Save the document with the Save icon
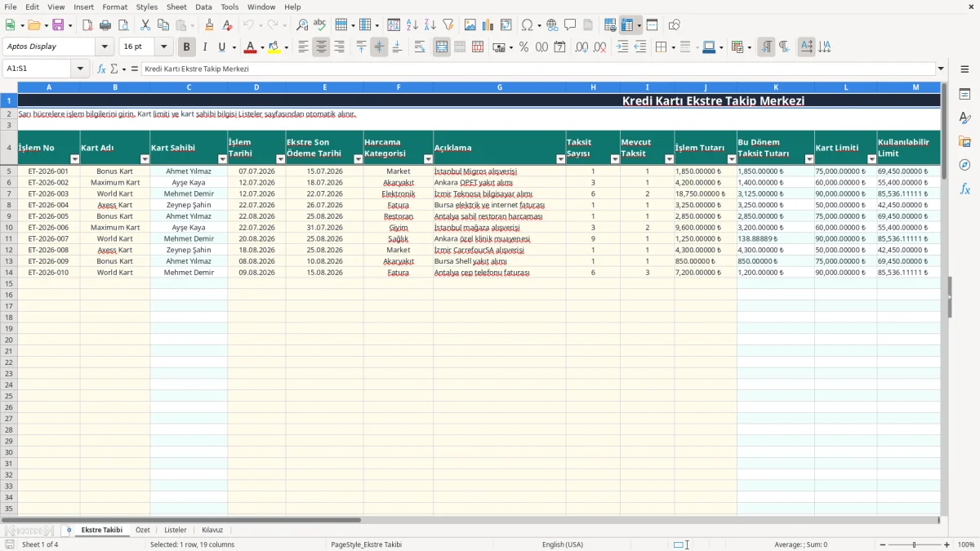 (58, 25)
